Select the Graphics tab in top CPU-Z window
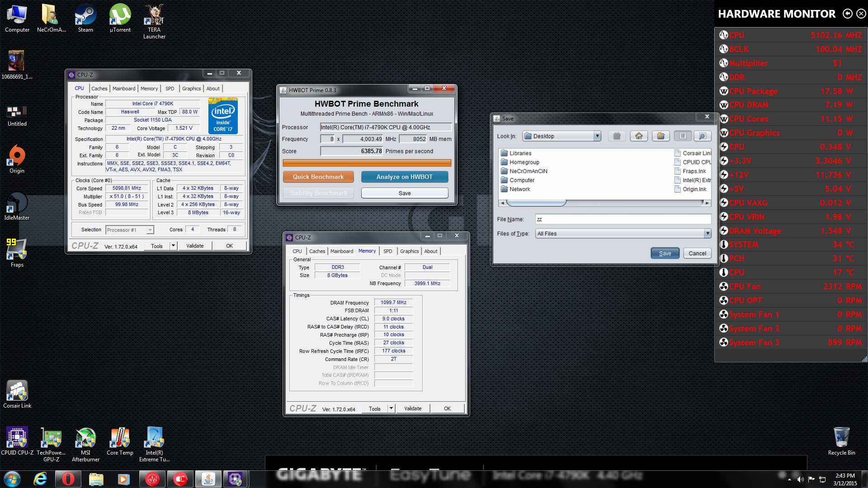Image resolution: width=868 pixels, height=488 pixels. (191, 89)
